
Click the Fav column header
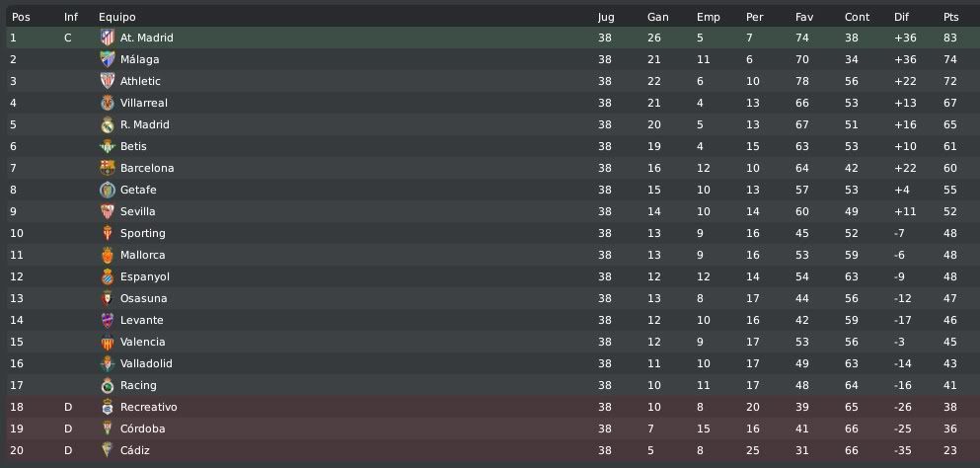click(803, 17)
